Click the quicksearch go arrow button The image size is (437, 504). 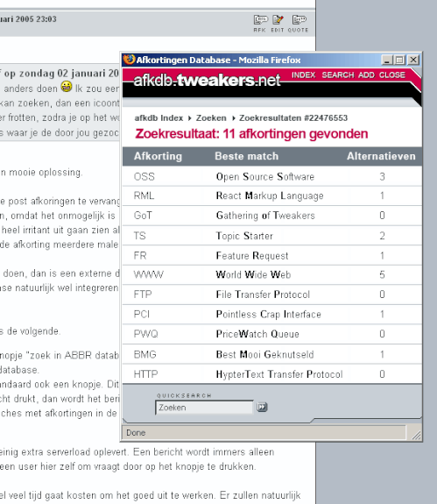click(x=262, y=408)
